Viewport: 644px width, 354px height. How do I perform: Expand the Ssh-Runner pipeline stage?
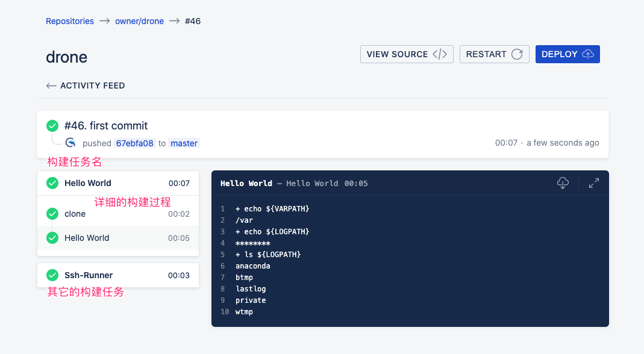(118, 275)
